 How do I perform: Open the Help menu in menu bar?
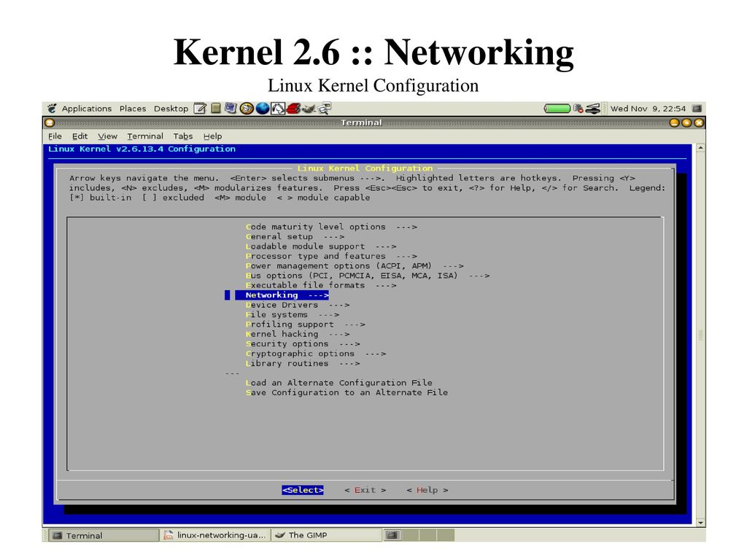pos(212,136)
